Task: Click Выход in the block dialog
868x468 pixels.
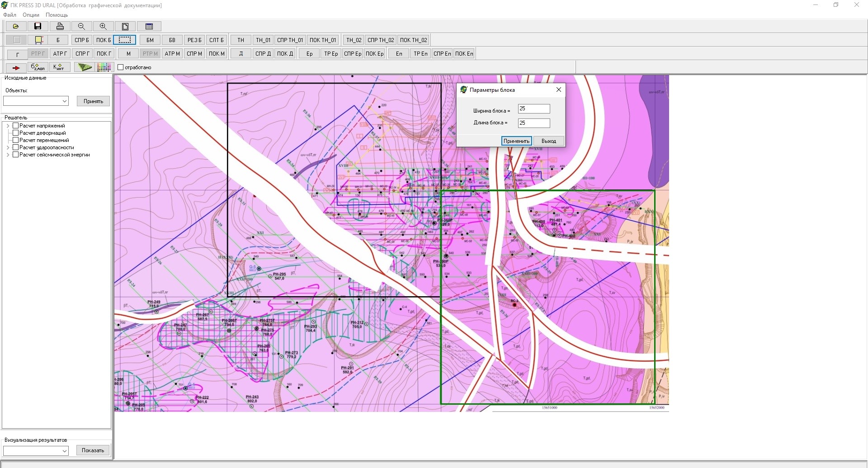Action: click(x=549, y=141)
